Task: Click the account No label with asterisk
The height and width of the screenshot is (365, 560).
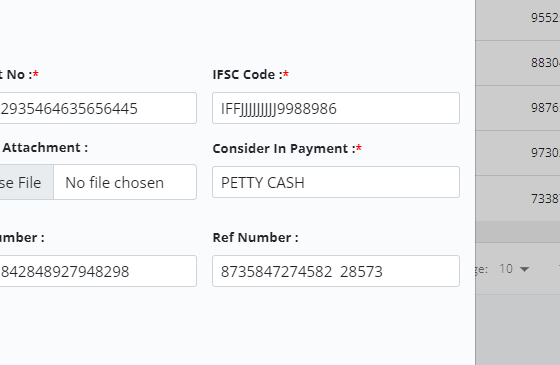Action: pyautogui.click(x=19, y=74)
